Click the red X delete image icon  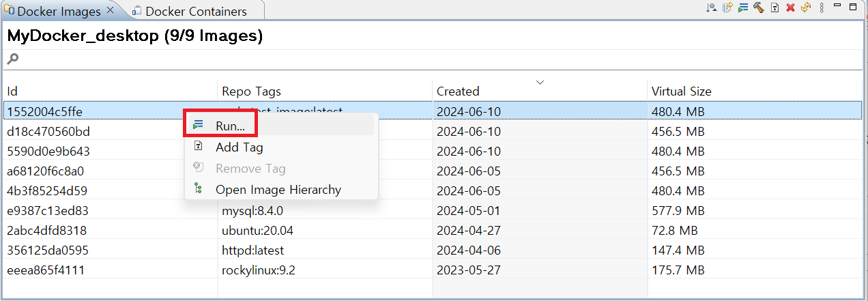click(790, 8)
